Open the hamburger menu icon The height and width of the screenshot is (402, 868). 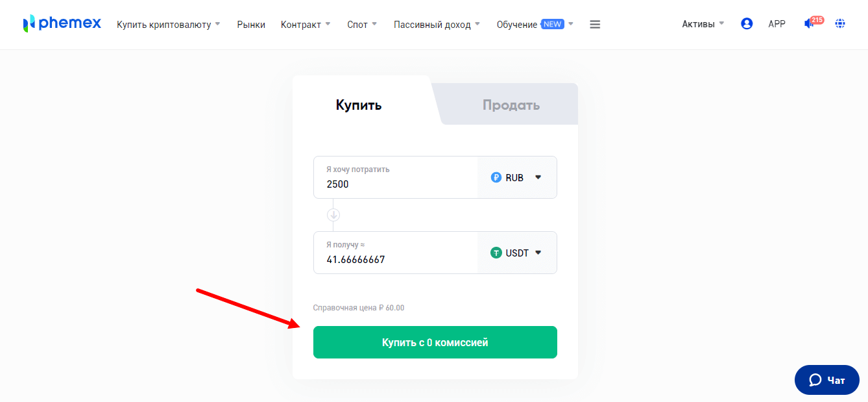(595, 25)
